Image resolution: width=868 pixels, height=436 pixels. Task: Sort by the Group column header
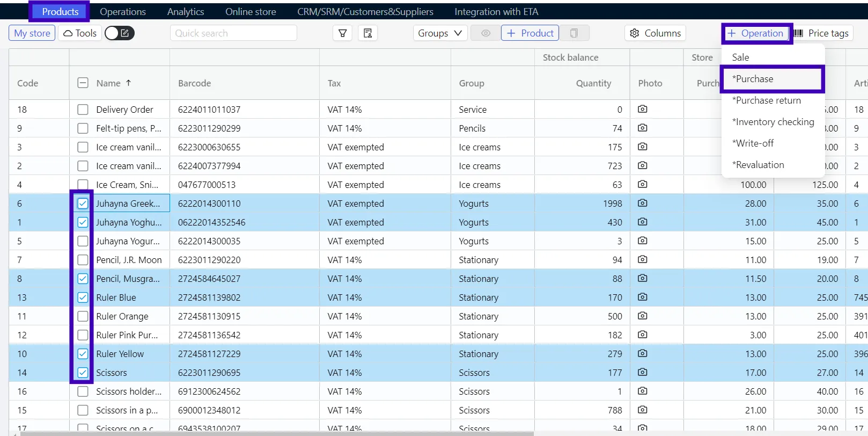click(x=472, y=83)
